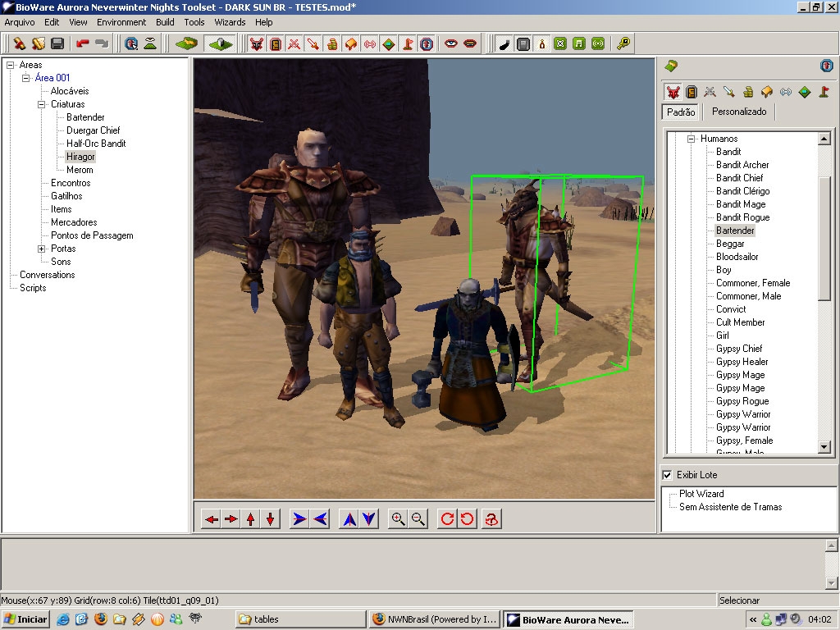Collapse the Humanos palette category
The image size is (840, 630).
click(x=692, y=139)
